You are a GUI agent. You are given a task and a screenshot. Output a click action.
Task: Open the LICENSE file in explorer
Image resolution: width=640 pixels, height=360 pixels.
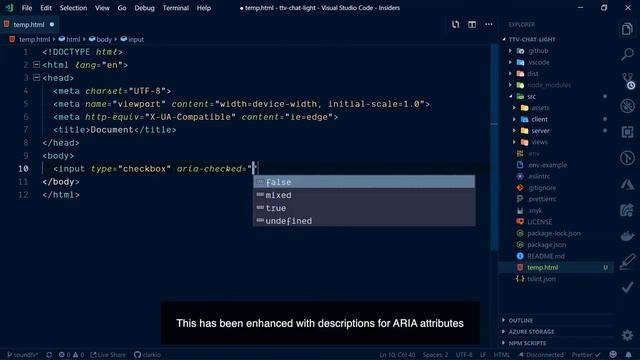coord(539,222)
